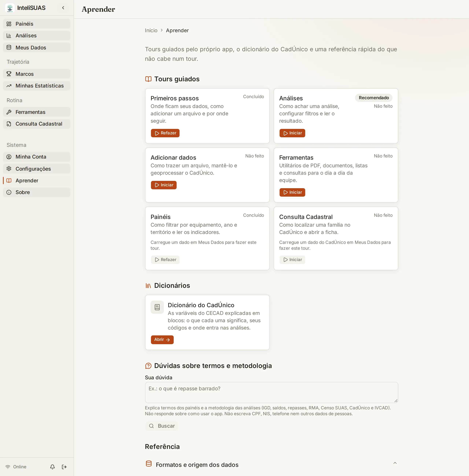This screenshot has height=476, width=469.
Task: Click the Referência heading
Action: (162, 447)
